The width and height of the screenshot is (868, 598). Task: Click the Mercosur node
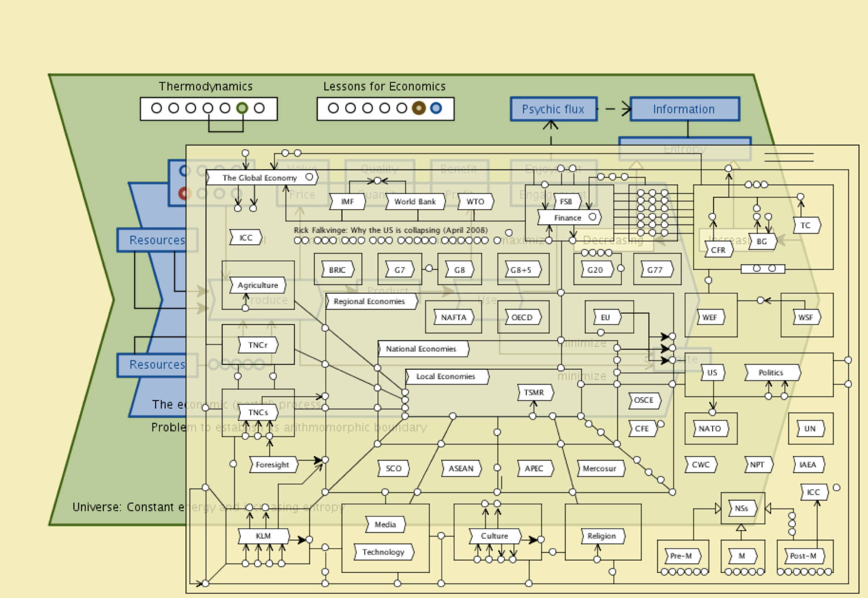coord(600,468)
